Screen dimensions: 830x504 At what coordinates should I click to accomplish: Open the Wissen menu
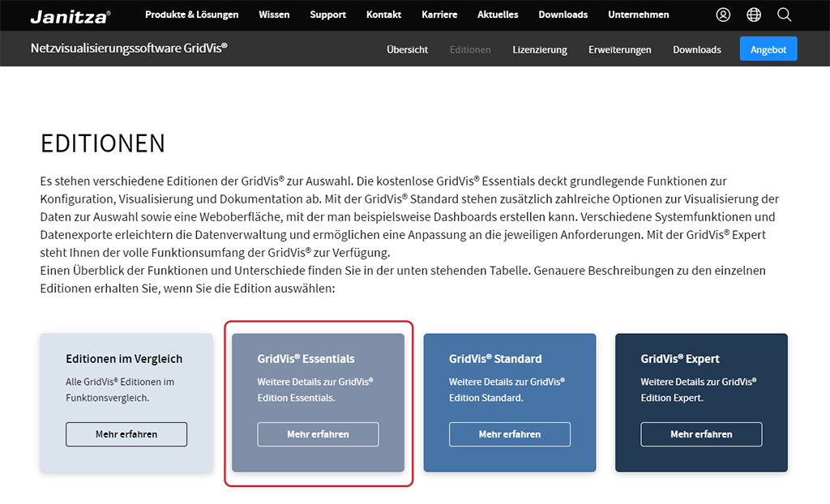coord(274,15)
